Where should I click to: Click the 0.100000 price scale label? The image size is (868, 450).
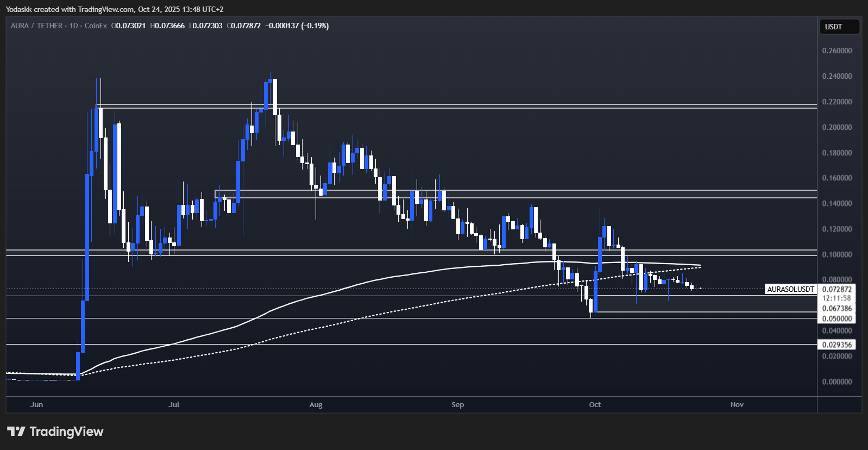836,254
